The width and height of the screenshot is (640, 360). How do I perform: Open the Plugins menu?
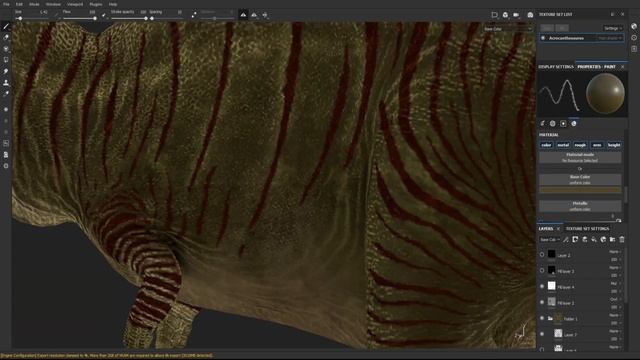pos(96,4)
